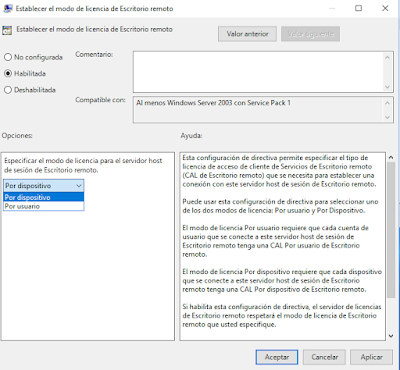Click inside the Comentario text box
Viewport: 400px width, 370px height.
[x=257, y=72]
